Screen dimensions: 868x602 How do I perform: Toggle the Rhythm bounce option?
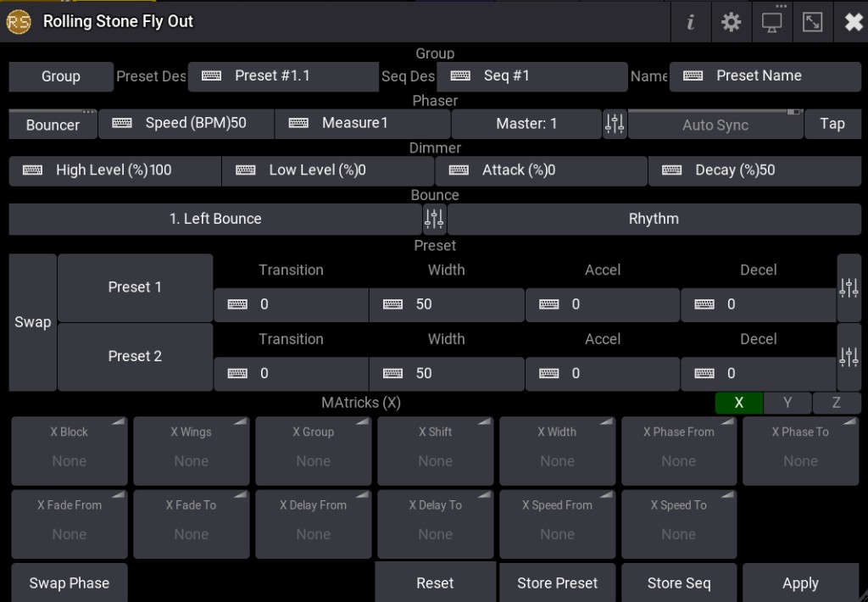click(x=654, y=219)
